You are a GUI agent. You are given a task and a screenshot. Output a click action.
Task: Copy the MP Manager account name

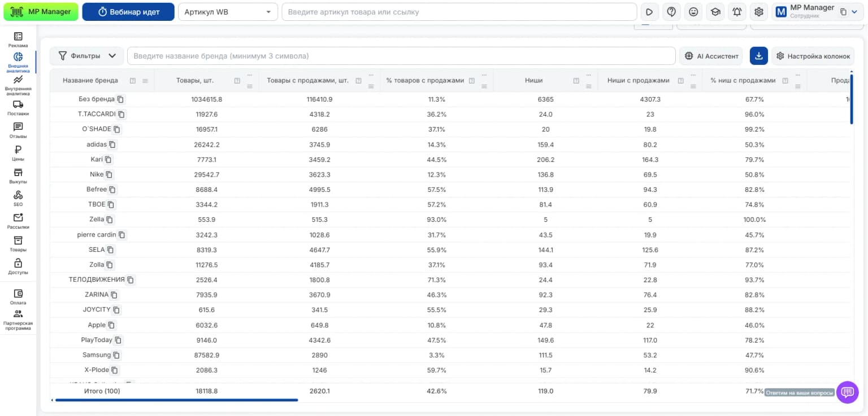click(x=843, y=12)
